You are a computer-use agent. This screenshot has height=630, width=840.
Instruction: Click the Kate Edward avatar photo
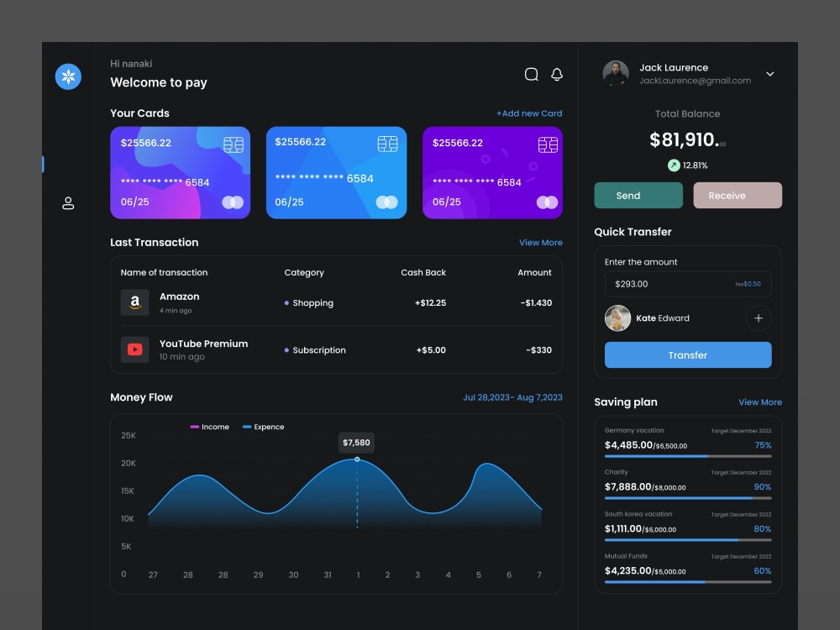617,318
